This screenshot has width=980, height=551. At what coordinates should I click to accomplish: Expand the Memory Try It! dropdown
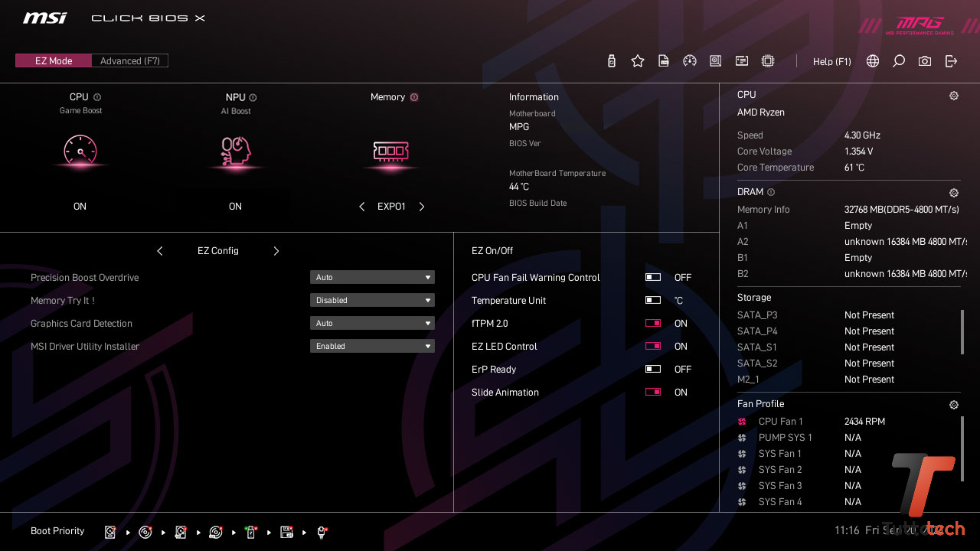(372, 301)
